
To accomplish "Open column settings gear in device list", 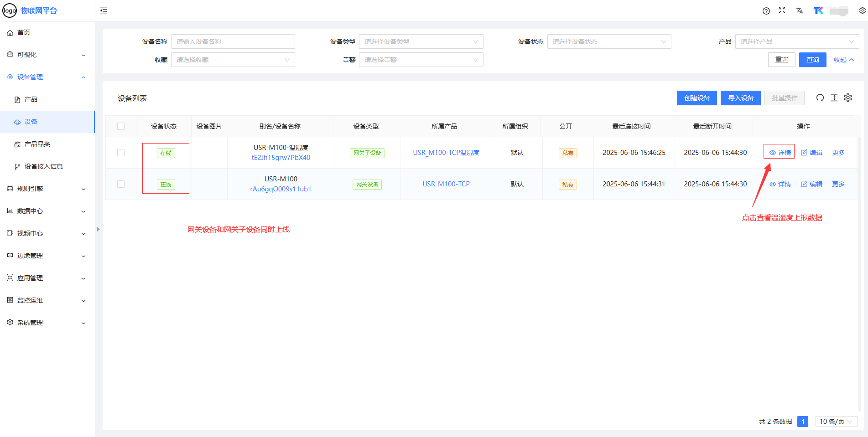I will (848, 98).
